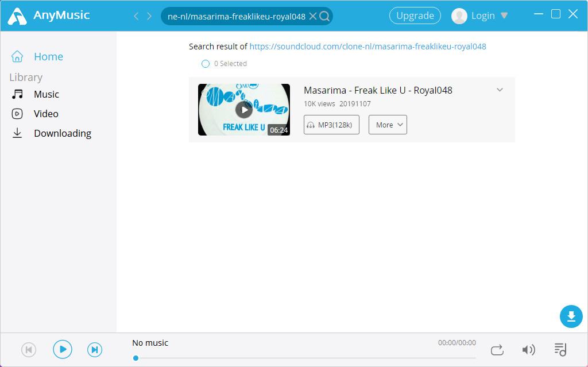Expand the dropdown triangle next to Login
588x367 pixels.
[504, 16]
